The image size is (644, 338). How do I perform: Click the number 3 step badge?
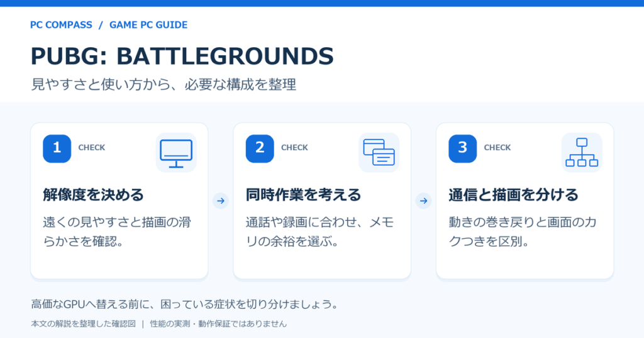[462, 148]
